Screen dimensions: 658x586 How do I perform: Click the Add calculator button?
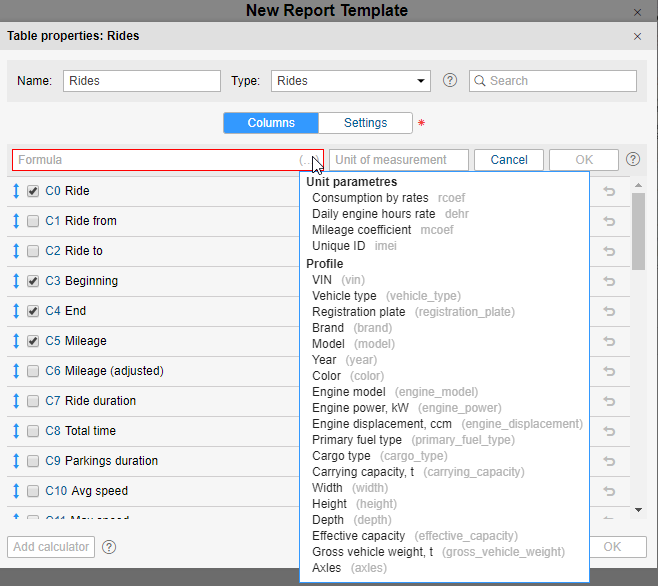click(51, 547)
